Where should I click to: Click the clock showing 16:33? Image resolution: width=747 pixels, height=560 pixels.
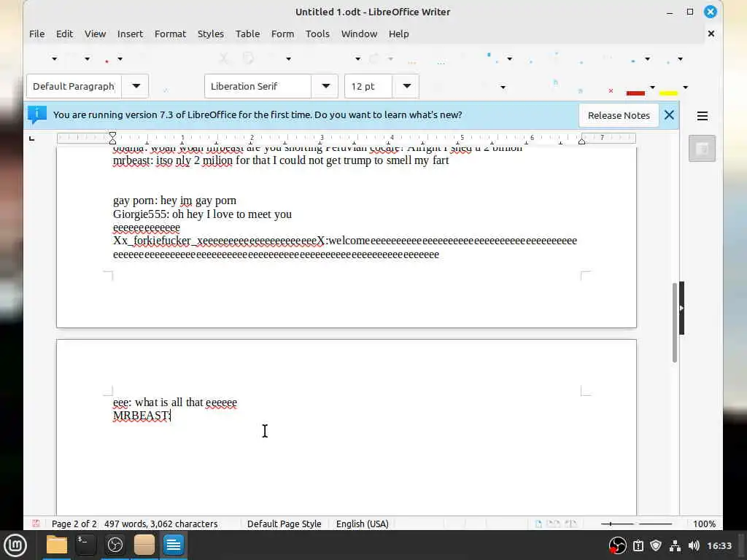[719, 545]
